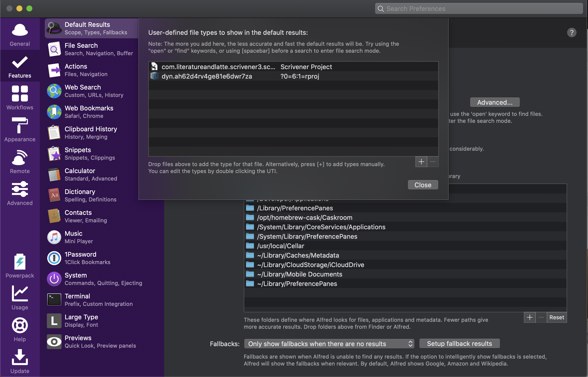Open the Calculator feature icon
Viewport: 588px width, 377px height.
54,175
